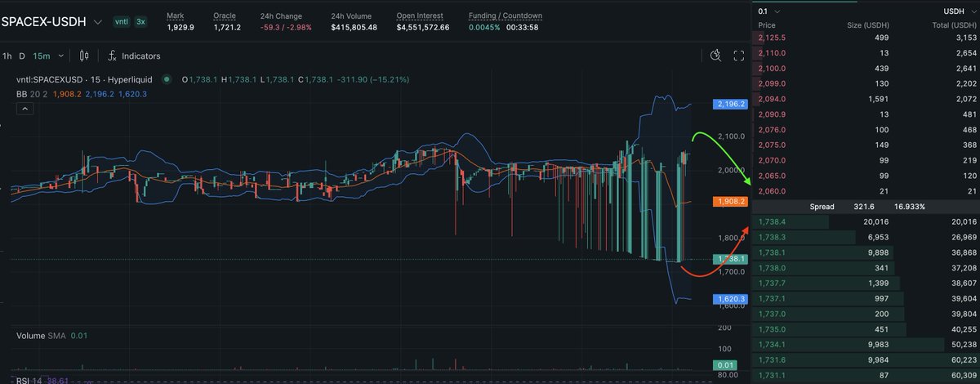This screenshot has height=384, width=980.
Task: Open the 15m interval dropdown arrow
Action: click(60, 56)
